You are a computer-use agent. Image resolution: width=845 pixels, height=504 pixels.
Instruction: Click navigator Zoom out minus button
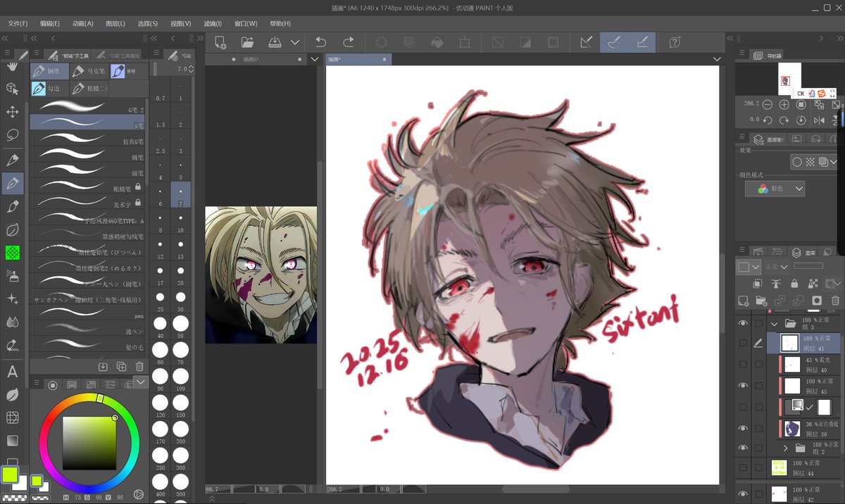click(x=768, y=104)
